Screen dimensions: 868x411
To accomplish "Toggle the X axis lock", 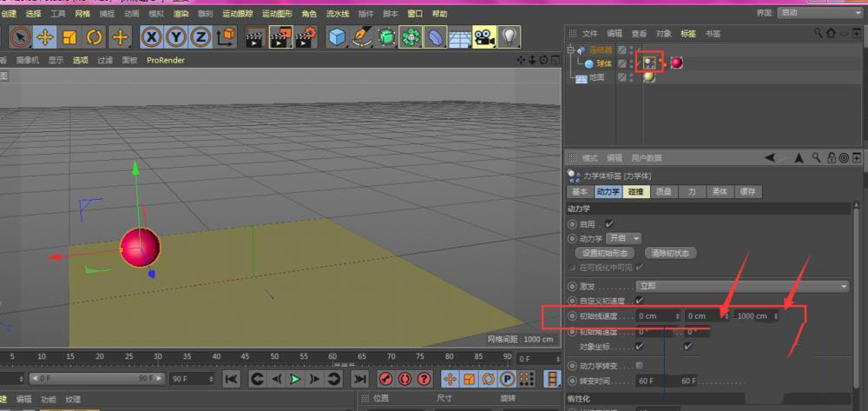I will point(152,36).
